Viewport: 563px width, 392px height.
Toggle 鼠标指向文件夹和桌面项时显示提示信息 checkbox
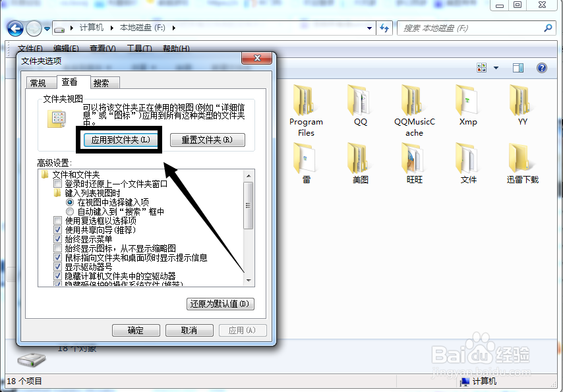click(x=57, y=258)
